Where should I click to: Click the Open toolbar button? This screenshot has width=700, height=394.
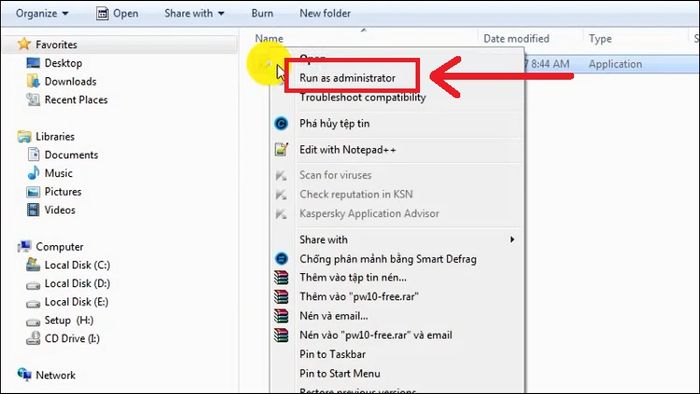pyautogui.click(x=117, y=13)
